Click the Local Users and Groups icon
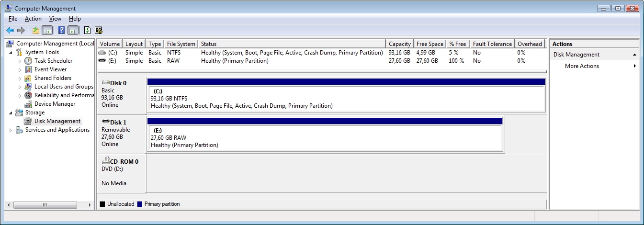644x225 pixels. click(x=28, y=87)
